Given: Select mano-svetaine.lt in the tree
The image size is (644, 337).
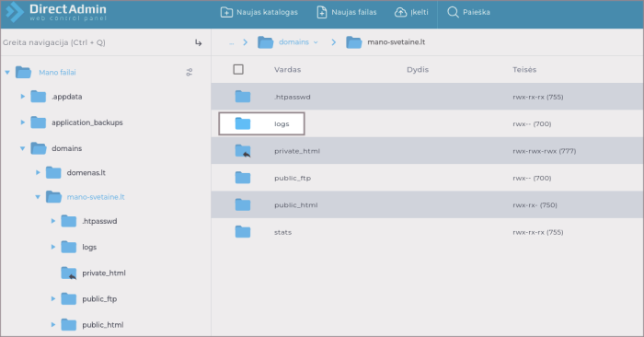Looking at the screenshot, I should tap(96, 197).
